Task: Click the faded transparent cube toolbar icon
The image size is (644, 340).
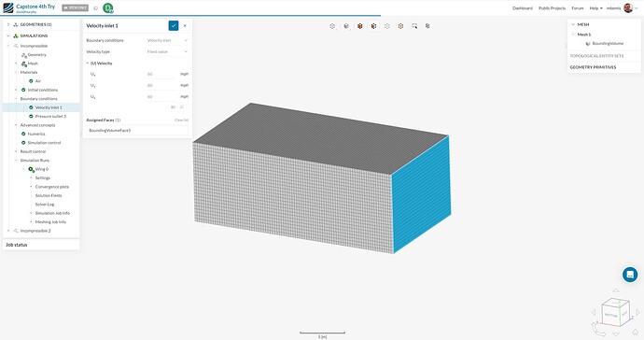Action: tap(387, 26)
